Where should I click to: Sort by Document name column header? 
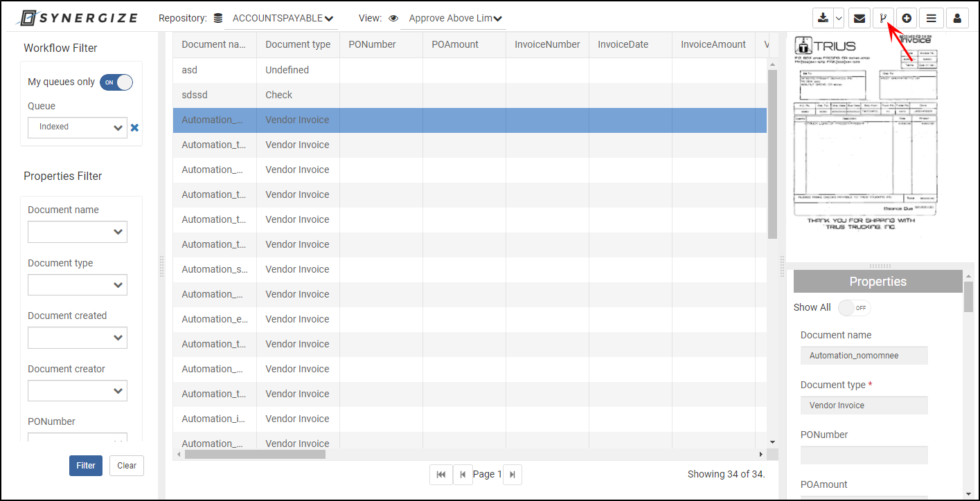(x=215, y=44)
